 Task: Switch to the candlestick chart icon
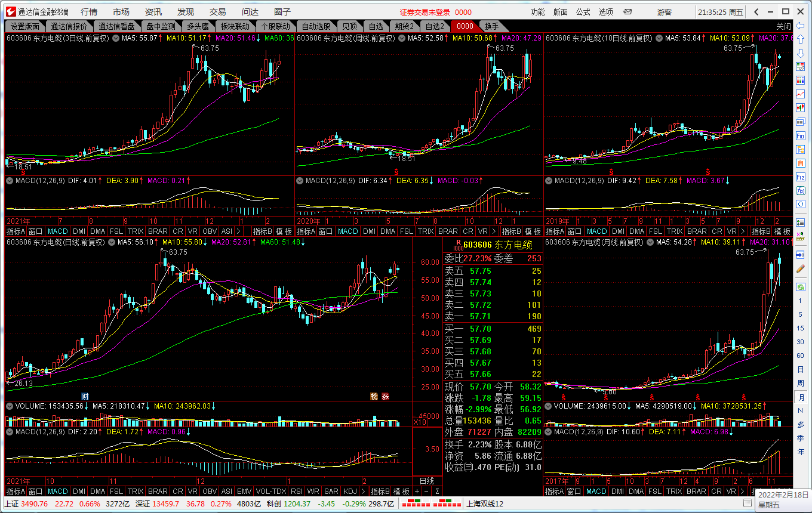(x=801, y=108)
